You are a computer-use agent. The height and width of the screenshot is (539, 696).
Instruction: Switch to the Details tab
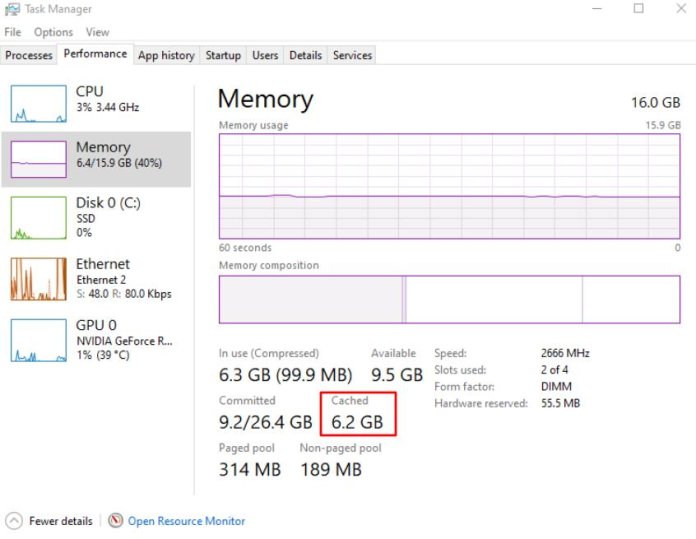305,55
